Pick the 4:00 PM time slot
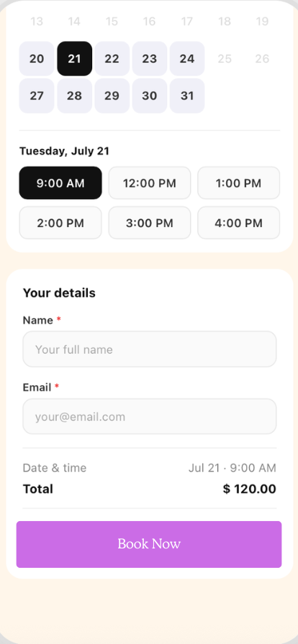The width and height of the screenshot is (298, 644). click(x=239, y=223)
